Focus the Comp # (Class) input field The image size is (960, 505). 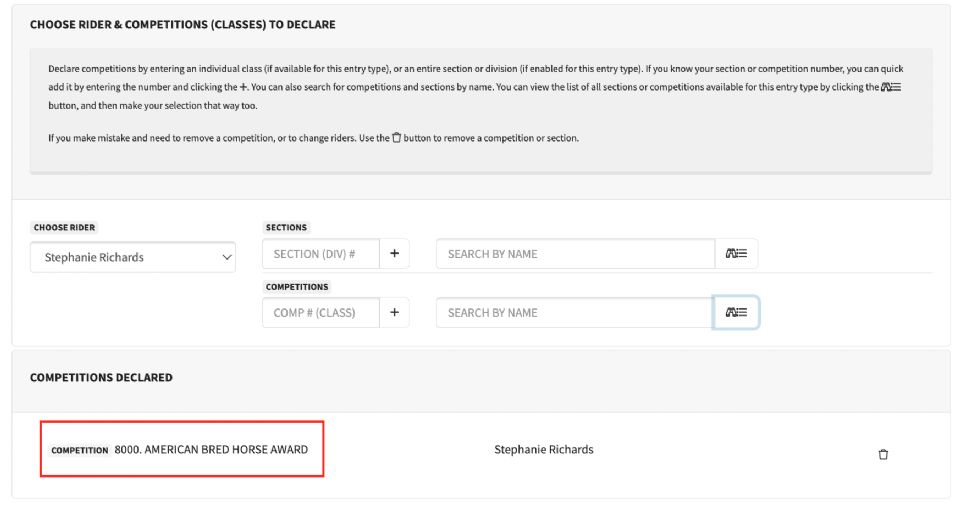pos(320,313)
